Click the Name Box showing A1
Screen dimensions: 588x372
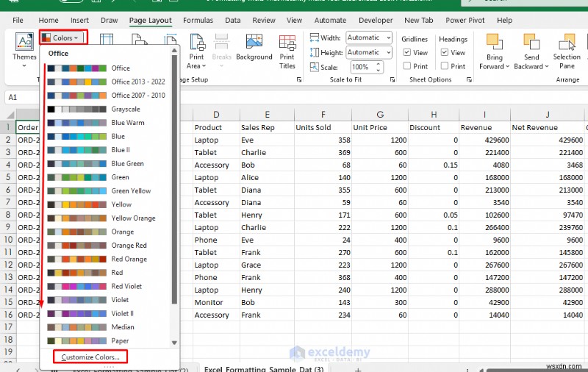tap(22, 97)
